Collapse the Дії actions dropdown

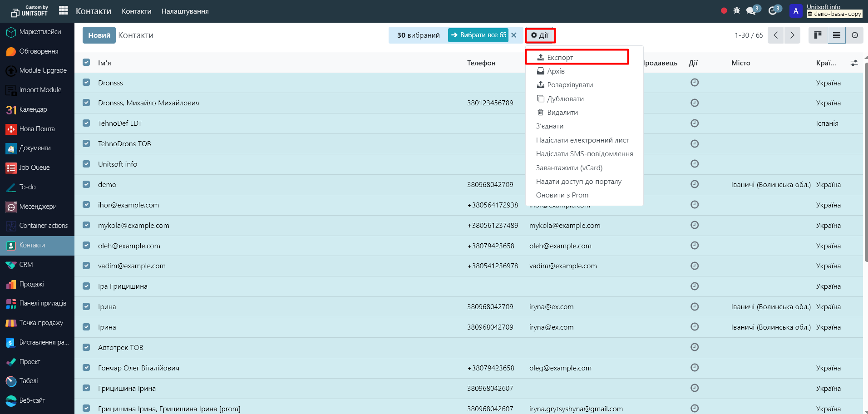click(x=540, y=35)
